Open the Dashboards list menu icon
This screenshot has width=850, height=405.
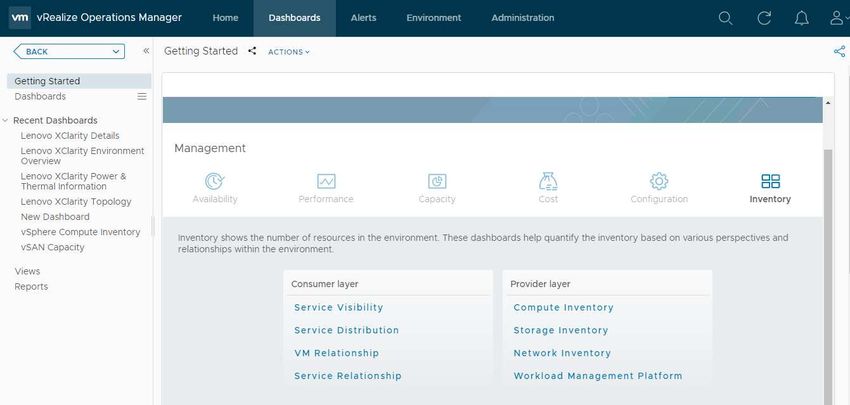(142, 97)
